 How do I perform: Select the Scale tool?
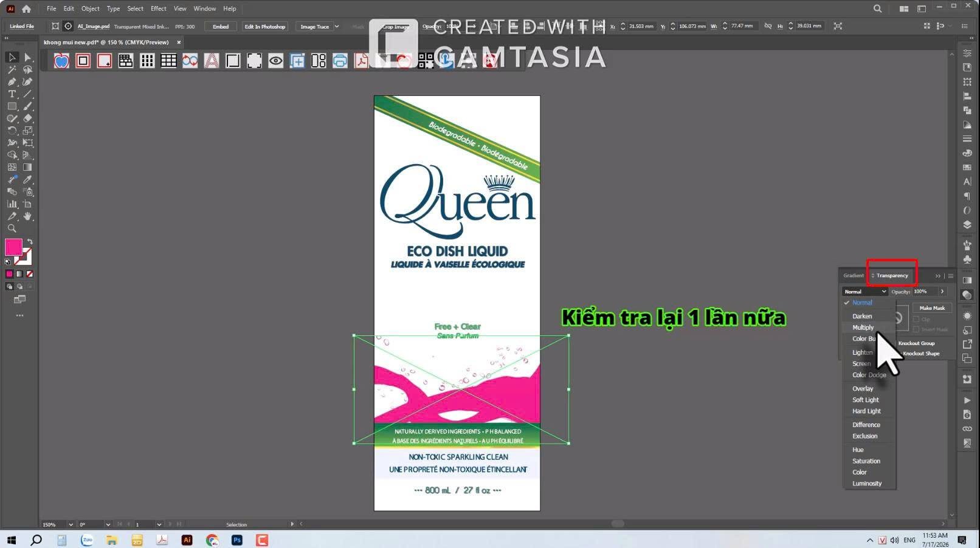click(x=27, y=131)
